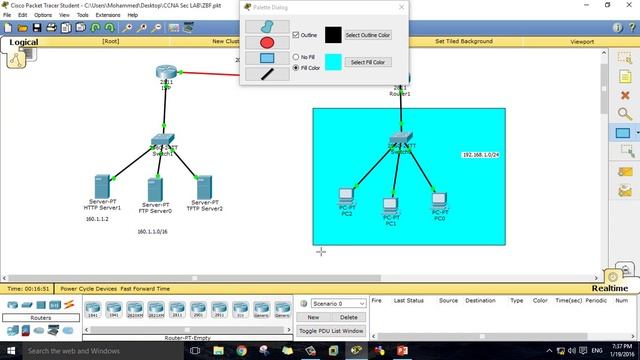Click Fast Forward Time

pos(145,289)
